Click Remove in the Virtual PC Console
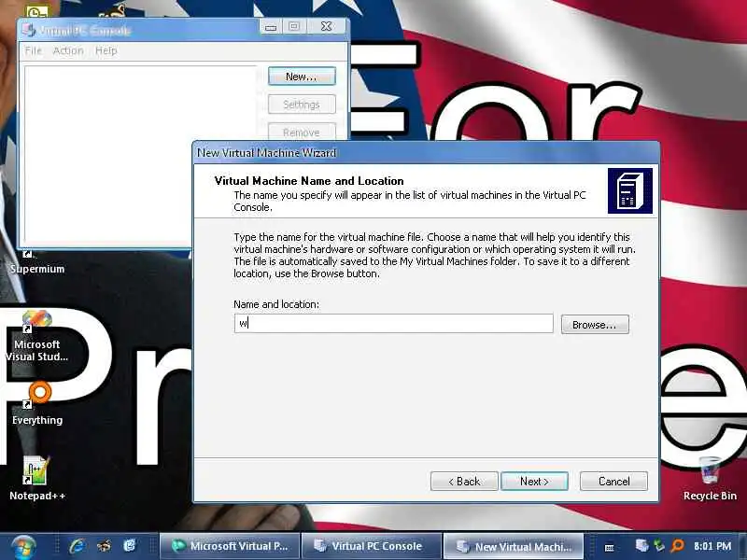This screenshot has height=560, width=747. tap(302, 132)
